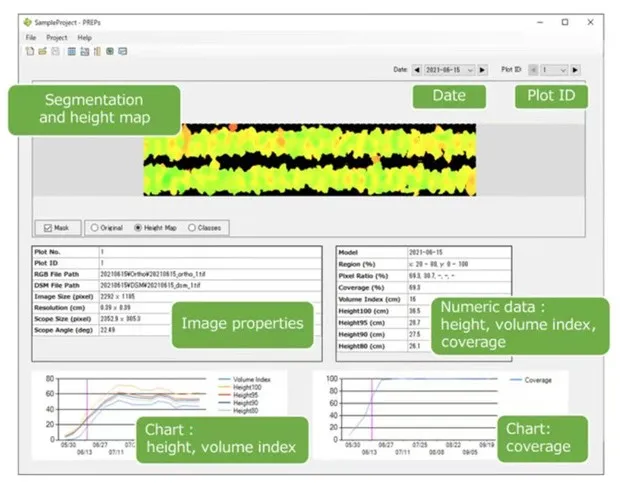Click the rightmost toolbar icon
The width and height of the screenshot is (620, 483).
pyautogui.click(x=122, y=51)
